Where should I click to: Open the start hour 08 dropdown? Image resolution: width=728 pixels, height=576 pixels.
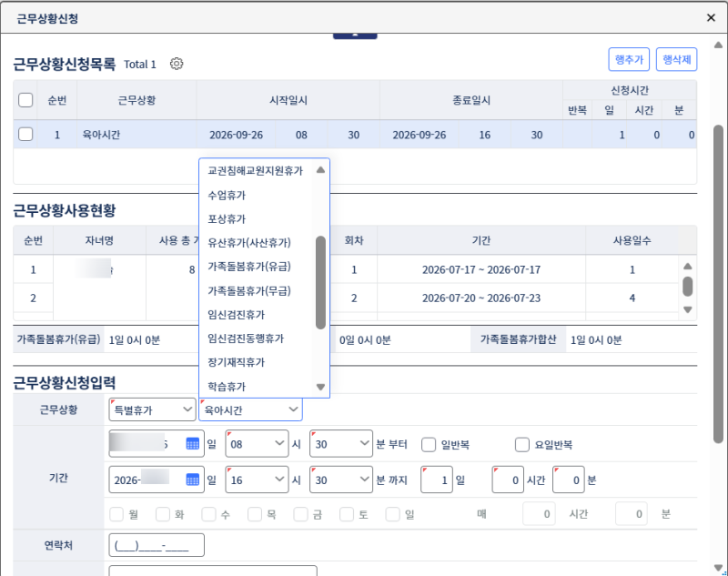coord(257,444)
